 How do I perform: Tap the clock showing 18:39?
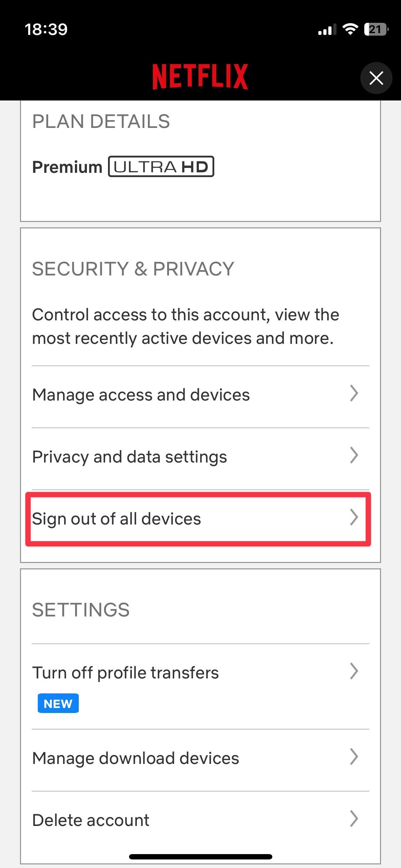click(x=46, y=29)
